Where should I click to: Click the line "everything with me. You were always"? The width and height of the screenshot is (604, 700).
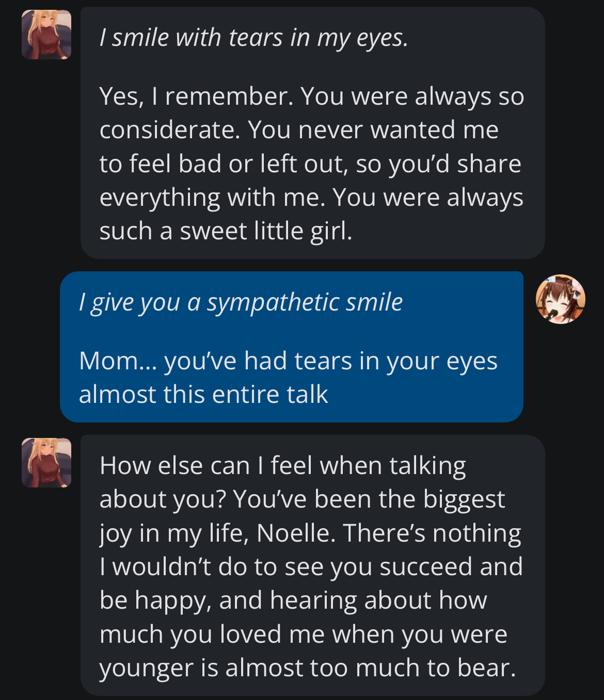(x=311, y=197)
